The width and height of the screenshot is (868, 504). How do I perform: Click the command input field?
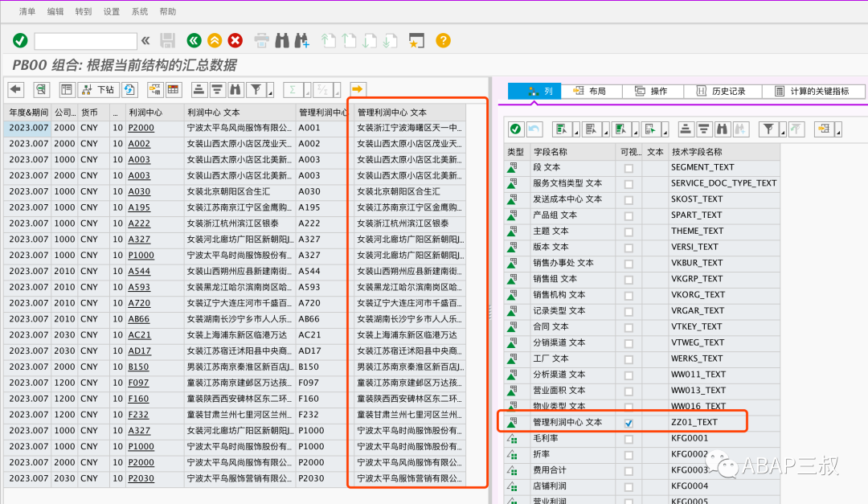pos(85,41)
